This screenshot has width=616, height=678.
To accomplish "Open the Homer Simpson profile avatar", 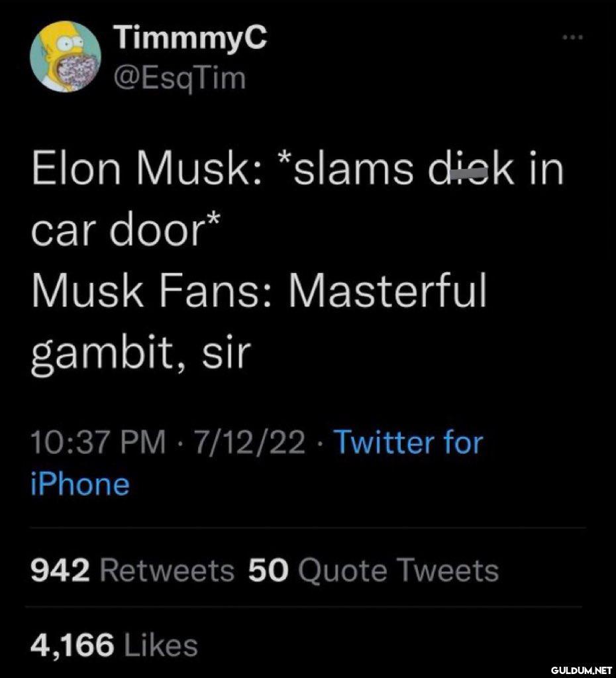I will pos(66,56).
